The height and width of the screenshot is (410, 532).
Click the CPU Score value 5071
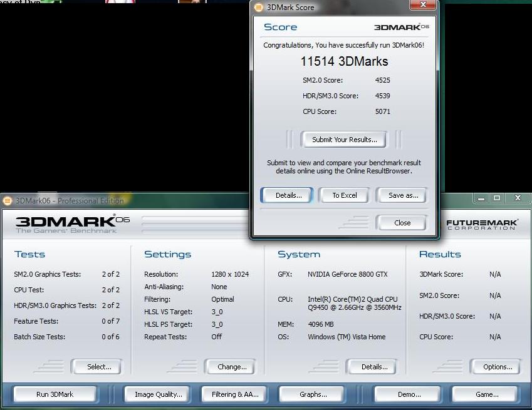click(x=383, y=111)
